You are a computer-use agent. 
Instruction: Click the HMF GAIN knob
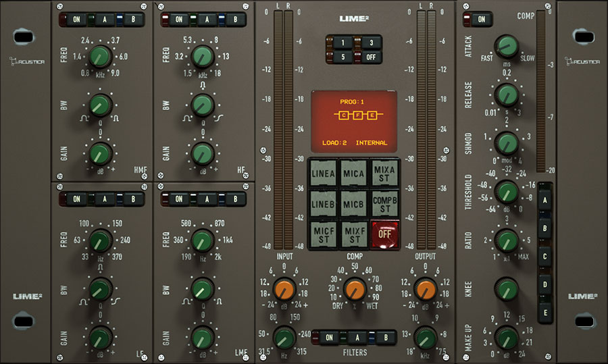point(101,154)
